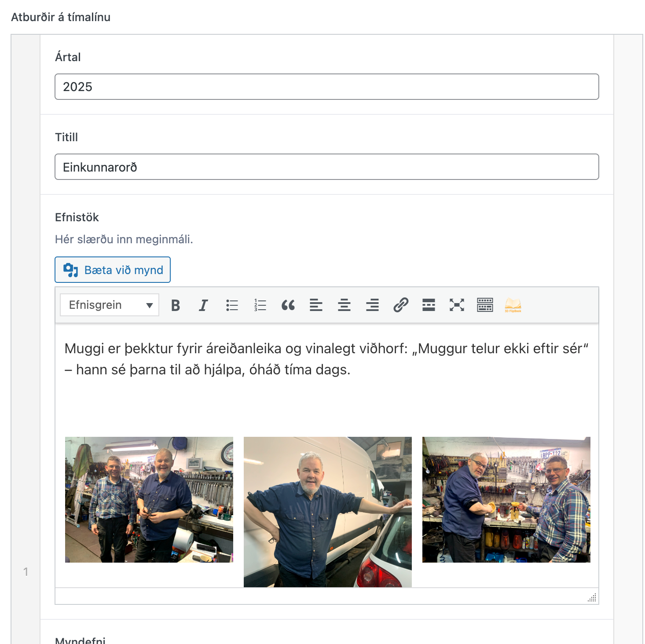Grab the editor resize handle corner
The width and height of the screenshot is (645, 644).
[x=592, y=597]
